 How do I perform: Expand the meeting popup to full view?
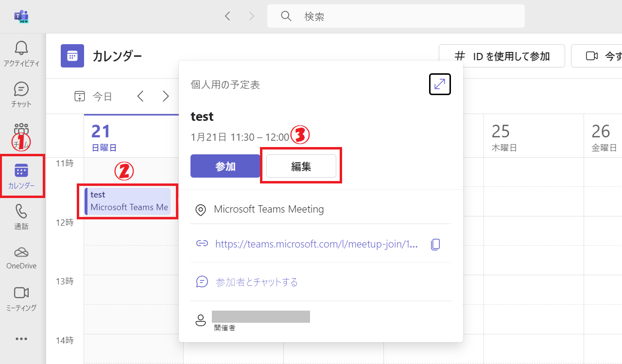tap(440, 84)
